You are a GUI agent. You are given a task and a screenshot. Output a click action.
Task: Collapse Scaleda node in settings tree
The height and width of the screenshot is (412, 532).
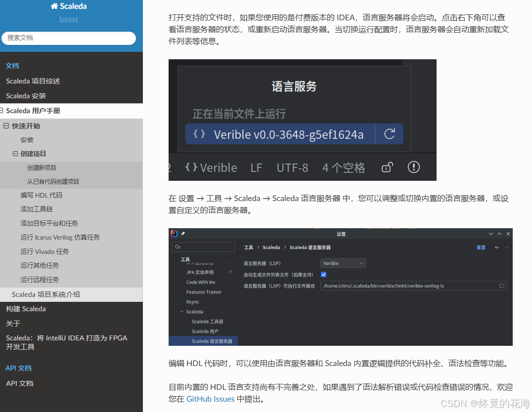pos(181,312)
